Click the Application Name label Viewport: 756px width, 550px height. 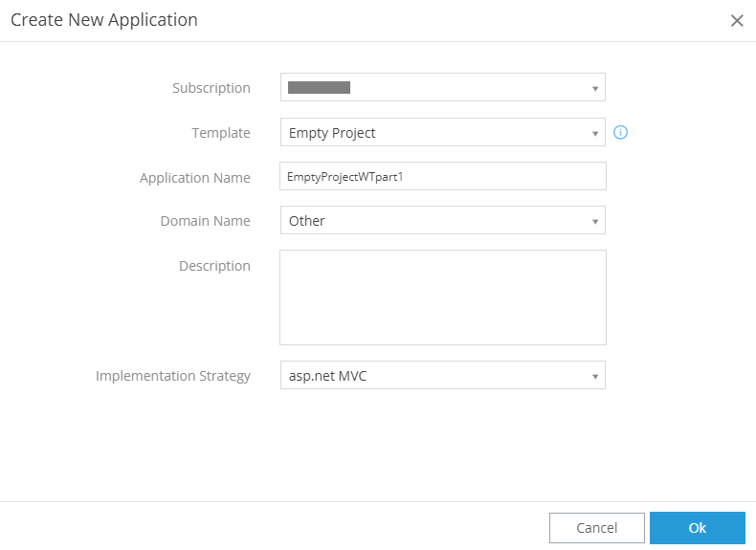coord(194,178)
